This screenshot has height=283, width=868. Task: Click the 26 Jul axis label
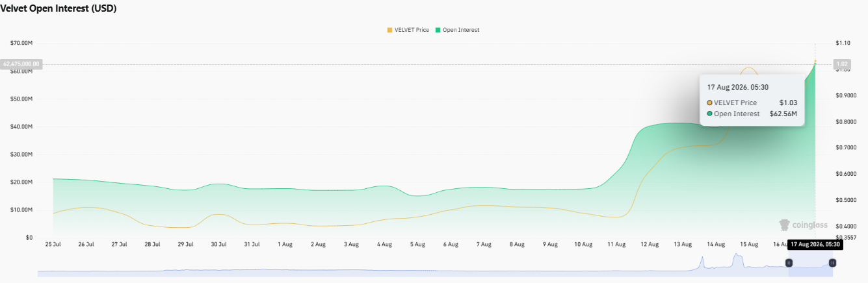pyautogui.click(x=86, y=245)
